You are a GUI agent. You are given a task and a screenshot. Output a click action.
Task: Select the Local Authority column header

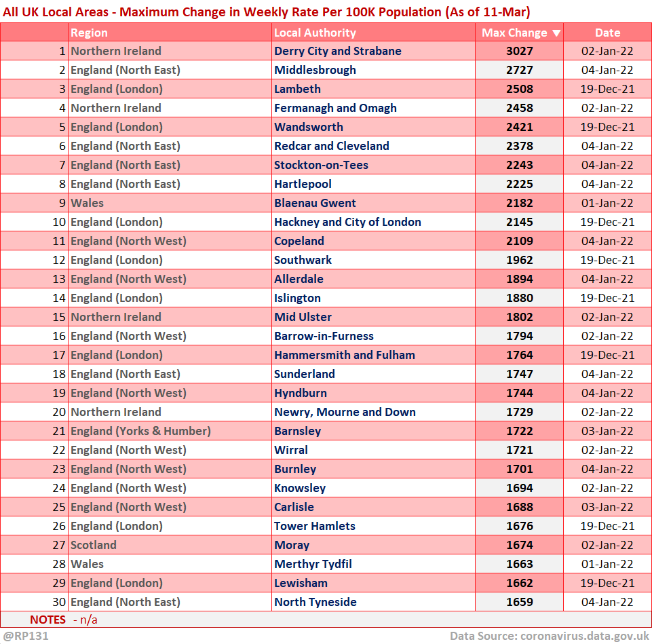[315, 33]
